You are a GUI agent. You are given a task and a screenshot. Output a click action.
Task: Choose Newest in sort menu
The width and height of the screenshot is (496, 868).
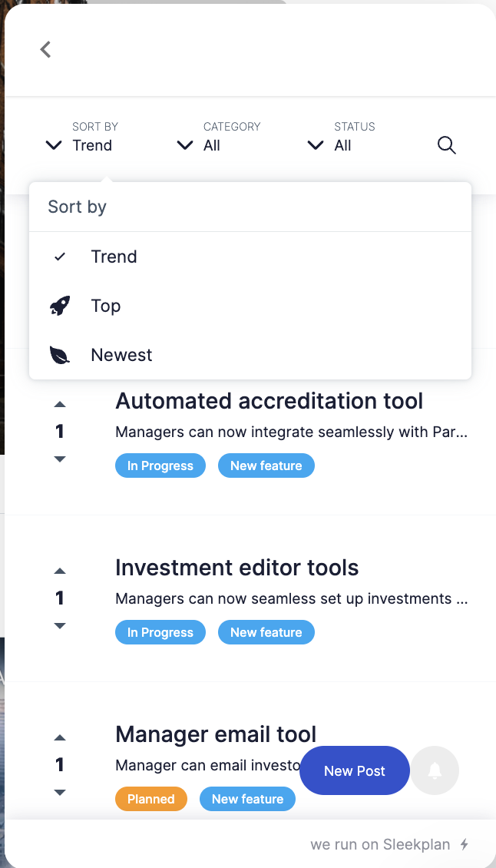point(250,355)
